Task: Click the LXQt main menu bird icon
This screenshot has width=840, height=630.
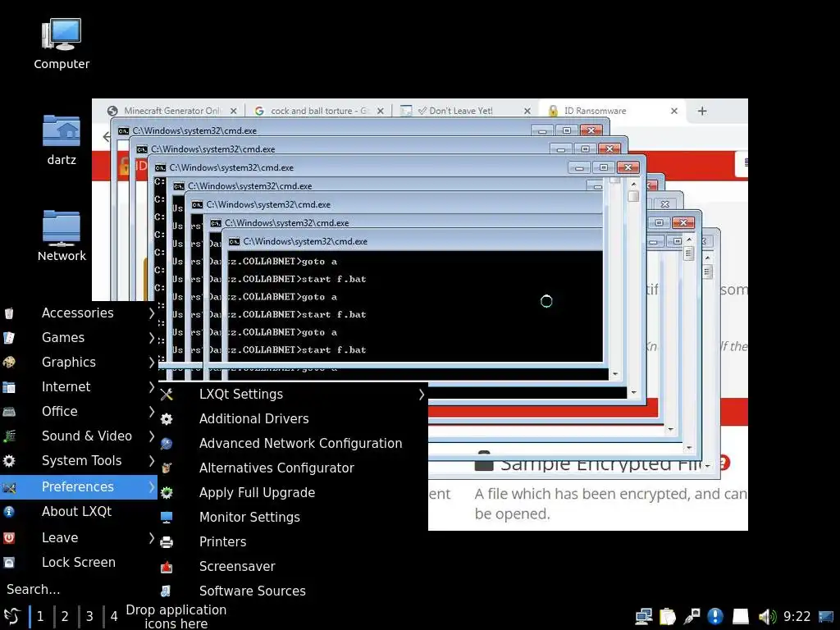Action: coord(11,617)
